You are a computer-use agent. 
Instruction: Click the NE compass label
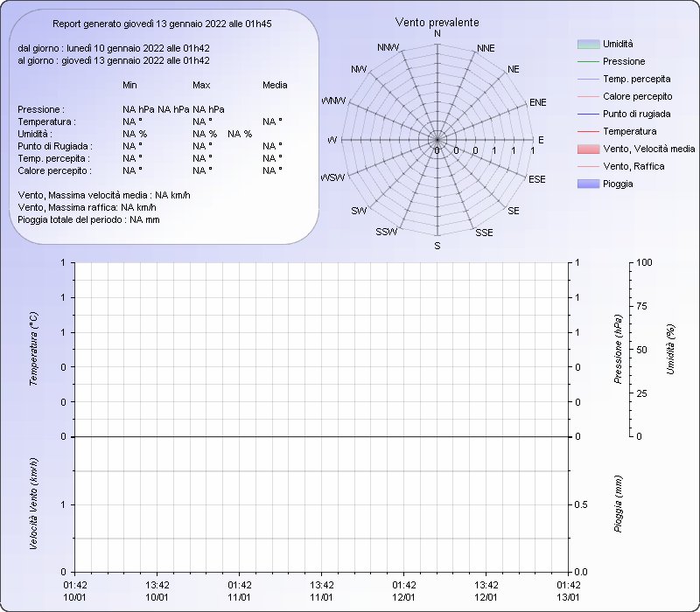[x=514, y=70]
